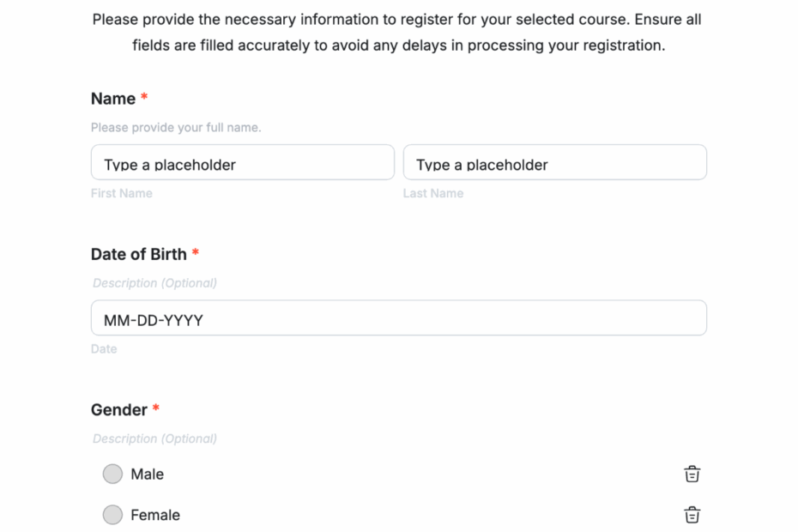
Task: Click the First Name sublabel
Action: tap(121, 193)
